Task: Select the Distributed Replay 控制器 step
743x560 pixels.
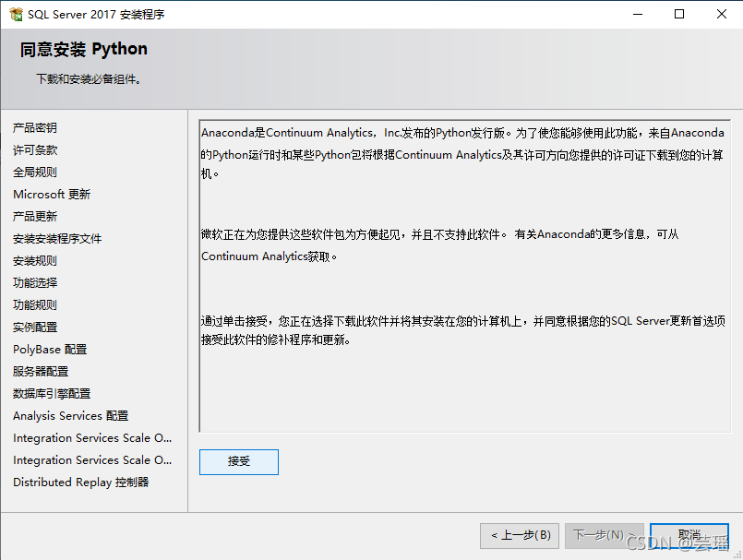Action: point(81,483)
